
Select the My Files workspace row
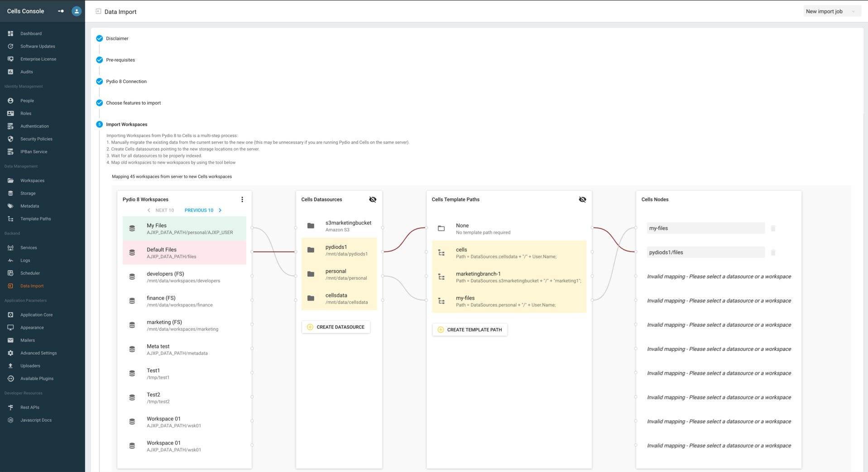(x=184, y=229)
